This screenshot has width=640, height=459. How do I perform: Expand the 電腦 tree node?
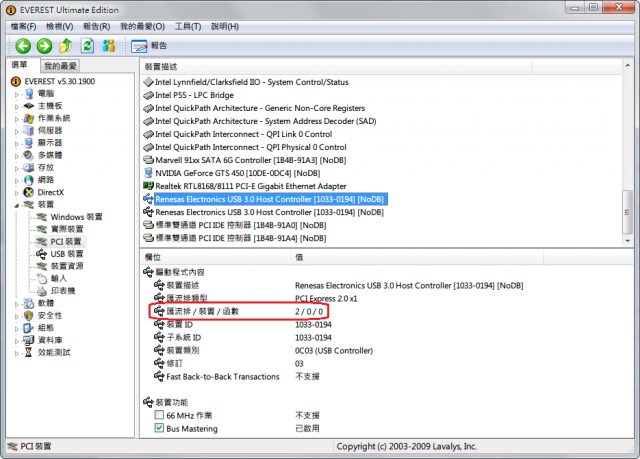click(x=17, y=95)
